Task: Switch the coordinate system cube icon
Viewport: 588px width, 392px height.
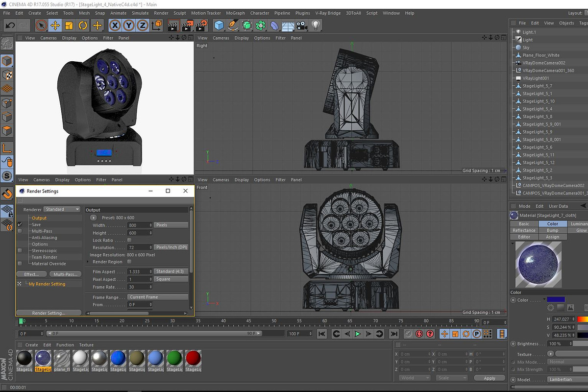Action: (x=157, y=25)
